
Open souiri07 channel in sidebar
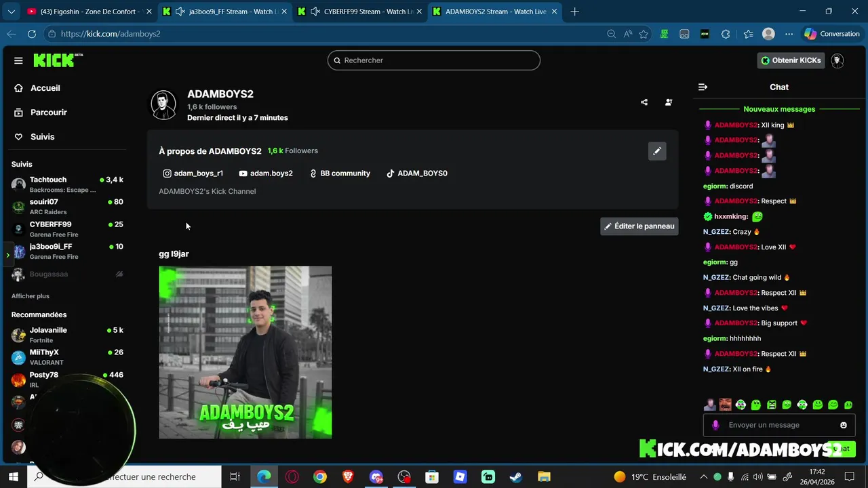[68, 207]
